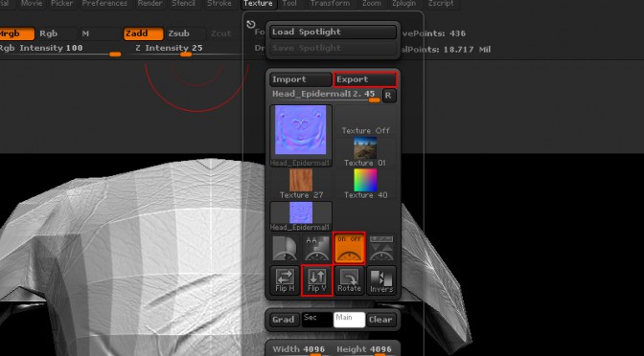Click the highlighted Texture menu
644x356 pixels.
pos(258,4)
